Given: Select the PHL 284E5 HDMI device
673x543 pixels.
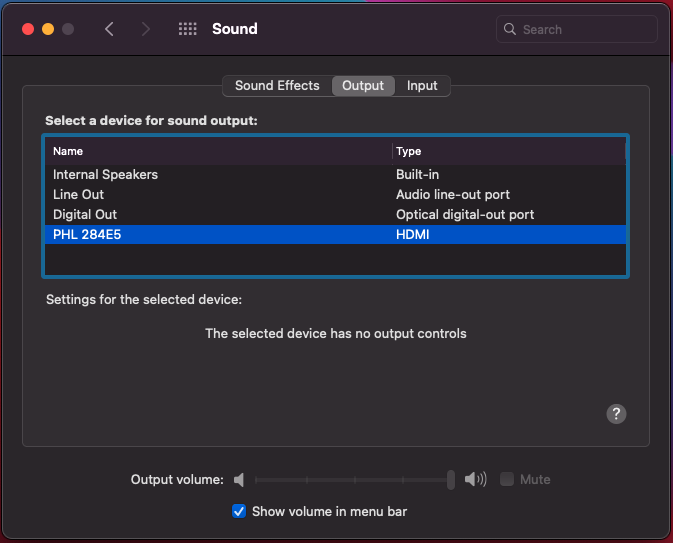Looking at the screenshot, I should point(87,234).
